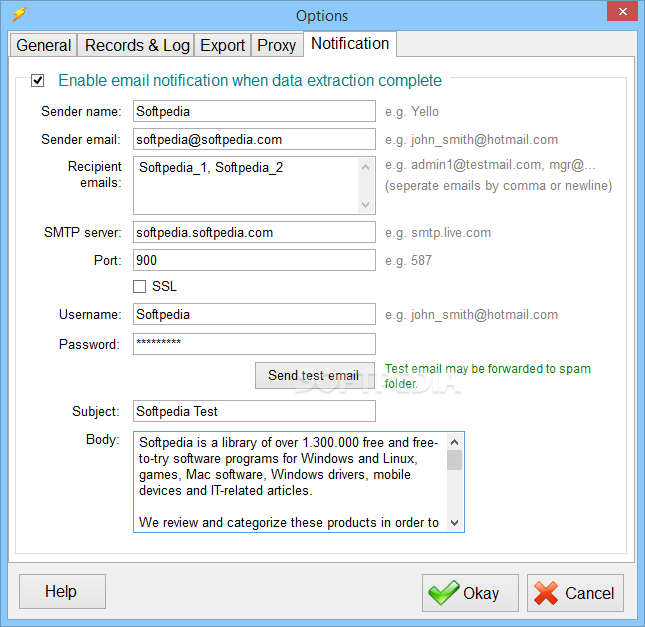Click the Port field containing 900

click(254, 260)
